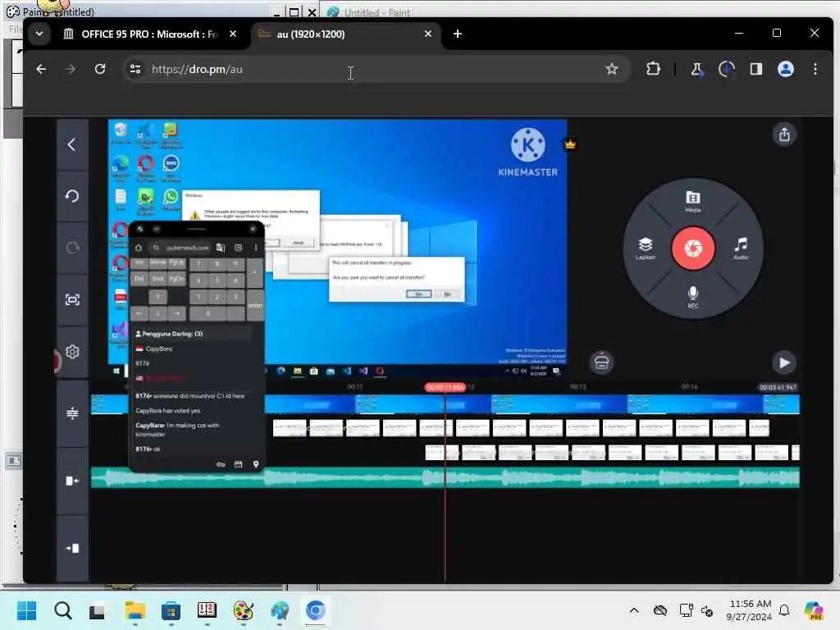Open KineMaster project settings gear
The image size is (840, 630).
coord(72,352)
